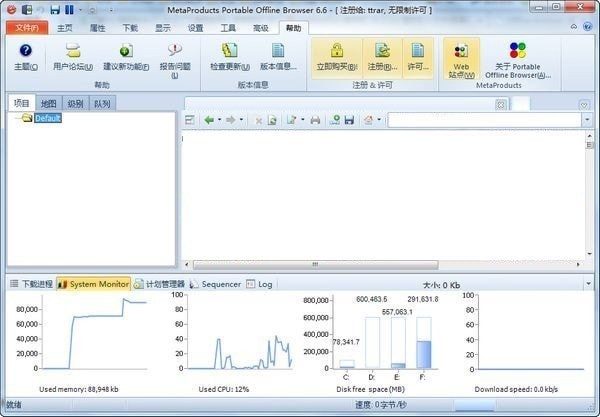Open 关于 Portable Offline Browser
This screenshot has width=600, height=417.
pyautogui.click(x=518, y=59)
